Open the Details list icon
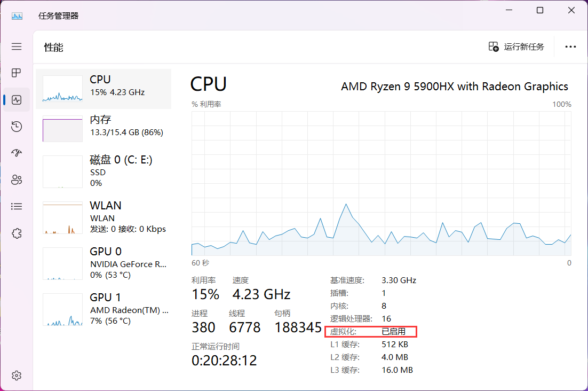The image size is (588, 391). 17,206
